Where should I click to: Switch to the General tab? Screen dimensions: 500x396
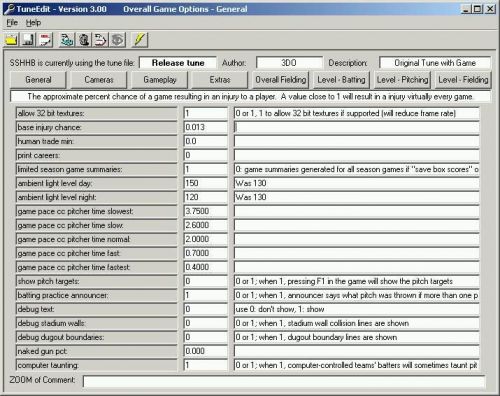[x=38, y=80]
